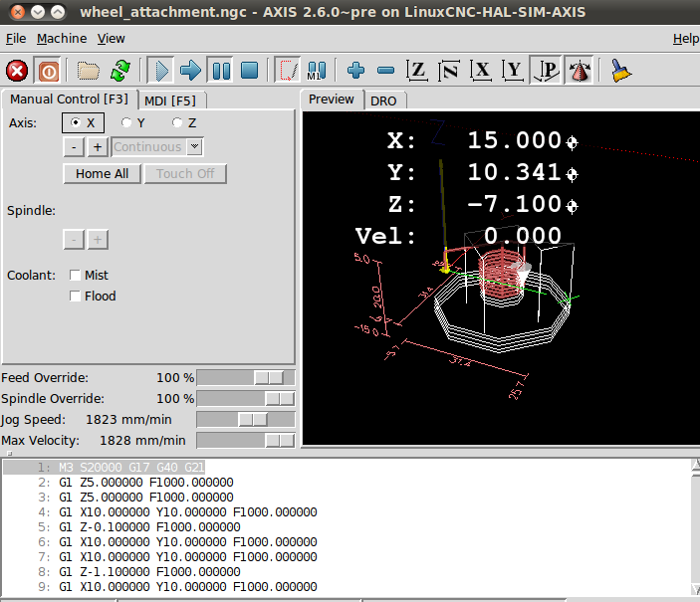This screenshot has height=602, width=700.
Task: Click the open G-code file folder icon
Action: [90, 71]
